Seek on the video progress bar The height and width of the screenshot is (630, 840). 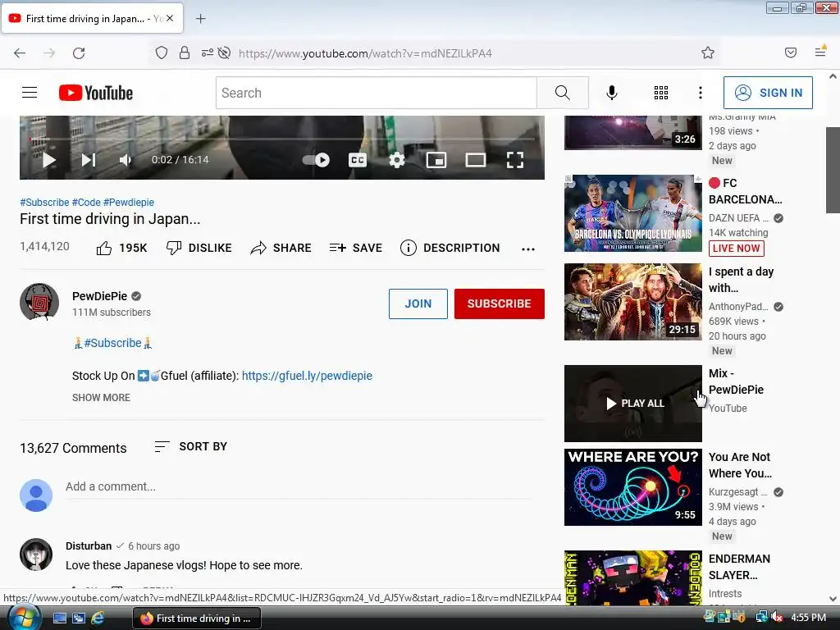(282, 139)
